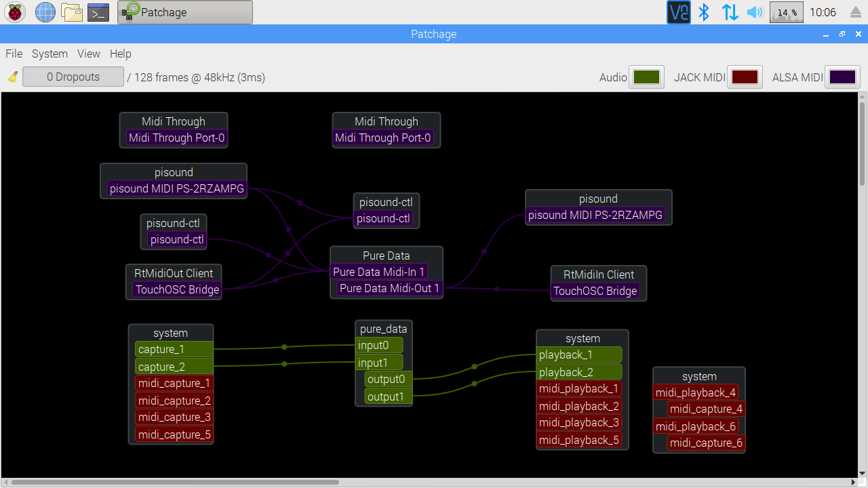This screenshot has height=488, width=868.
Task: Pick the ALSA MIDI purple color swatch
Action: (x=842, y=77)
